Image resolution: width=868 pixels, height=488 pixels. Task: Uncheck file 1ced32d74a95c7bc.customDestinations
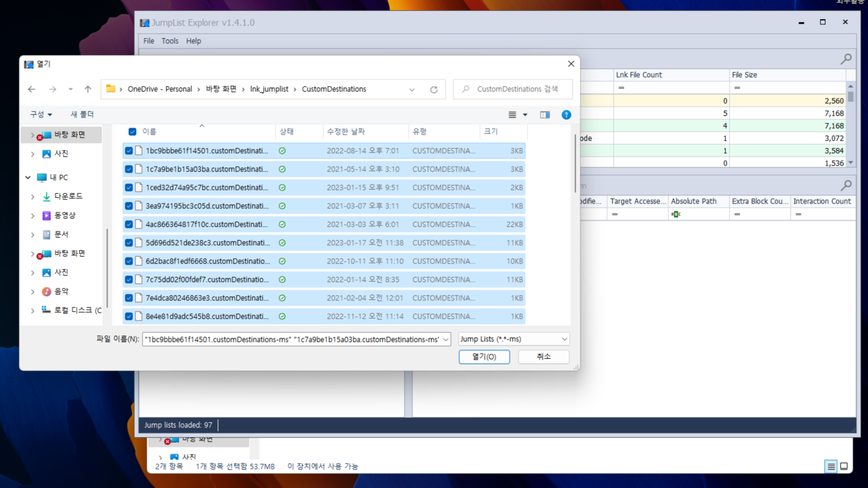pyautogui.click(x=129, y=188)
